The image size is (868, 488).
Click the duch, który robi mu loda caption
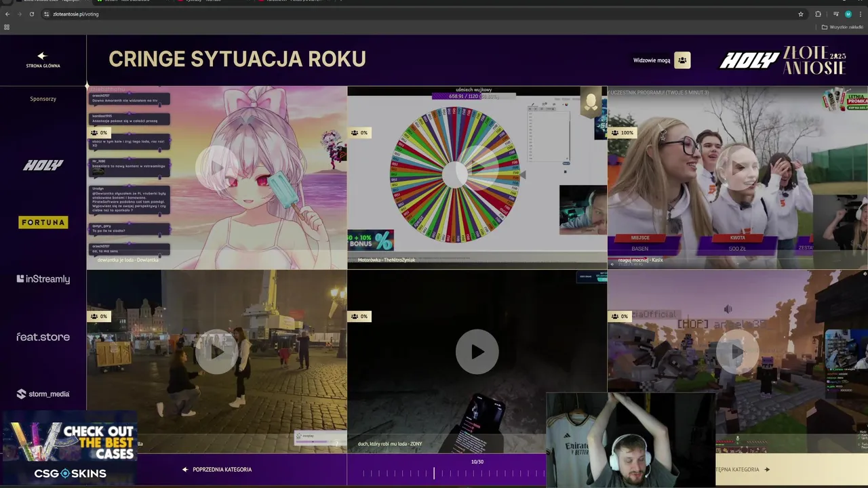390,444
